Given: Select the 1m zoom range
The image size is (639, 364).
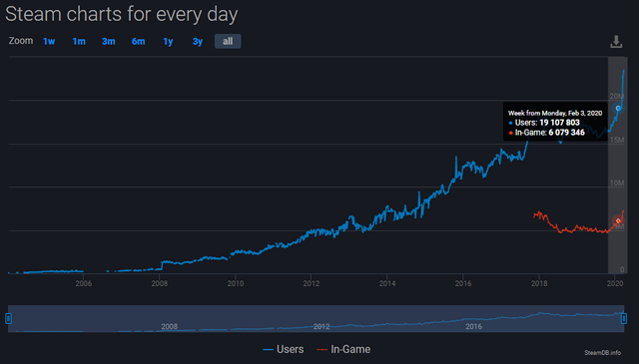Looking at the screenshot, I should tap(79, 42).
